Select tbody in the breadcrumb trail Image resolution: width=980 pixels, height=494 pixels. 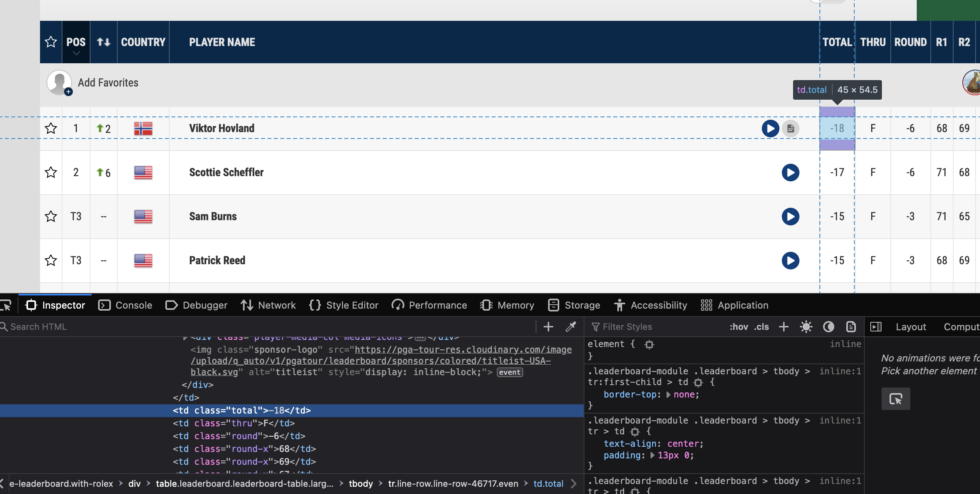pyautogui.click(x=361, y=484)
